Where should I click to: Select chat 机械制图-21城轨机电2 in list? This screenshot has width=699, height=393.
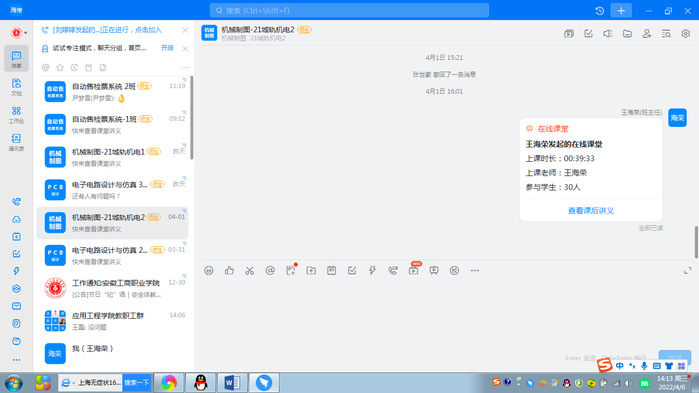(x=112, y=222)
